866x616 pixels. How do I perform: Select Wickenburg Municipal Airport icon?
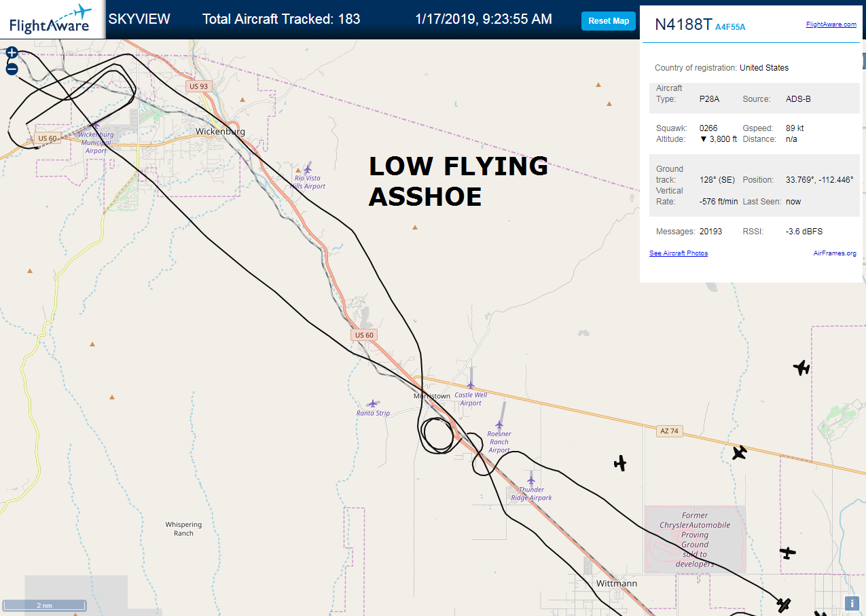pos(96,124)
